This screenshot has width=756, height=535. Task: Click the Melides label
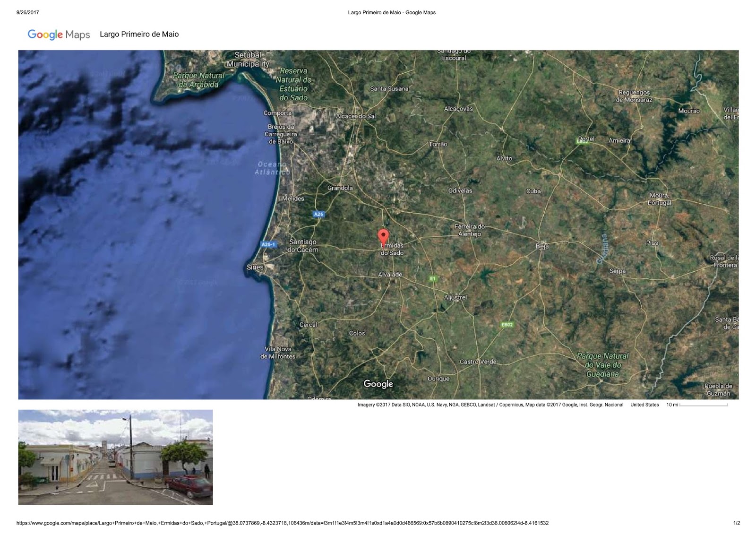(x=293, y=198)
